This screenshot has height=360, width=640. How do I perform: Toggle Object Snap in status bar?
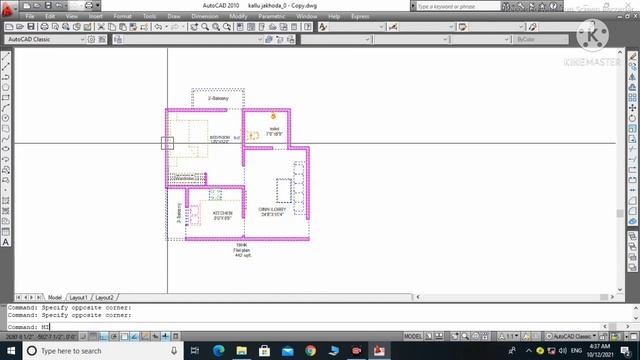(x=124, y=337)
